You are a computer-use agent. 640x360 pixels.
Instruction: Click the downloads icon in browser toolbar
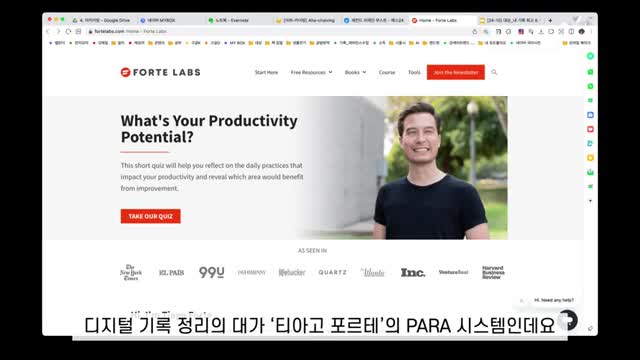(541, 31)
